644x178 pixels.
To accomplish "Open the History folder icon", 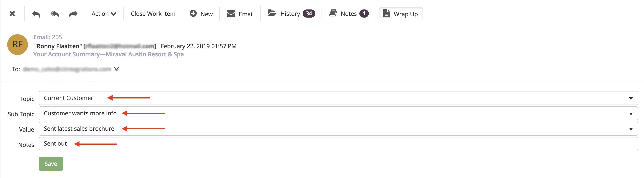I will pyautogui.click(x=272, y=13).
